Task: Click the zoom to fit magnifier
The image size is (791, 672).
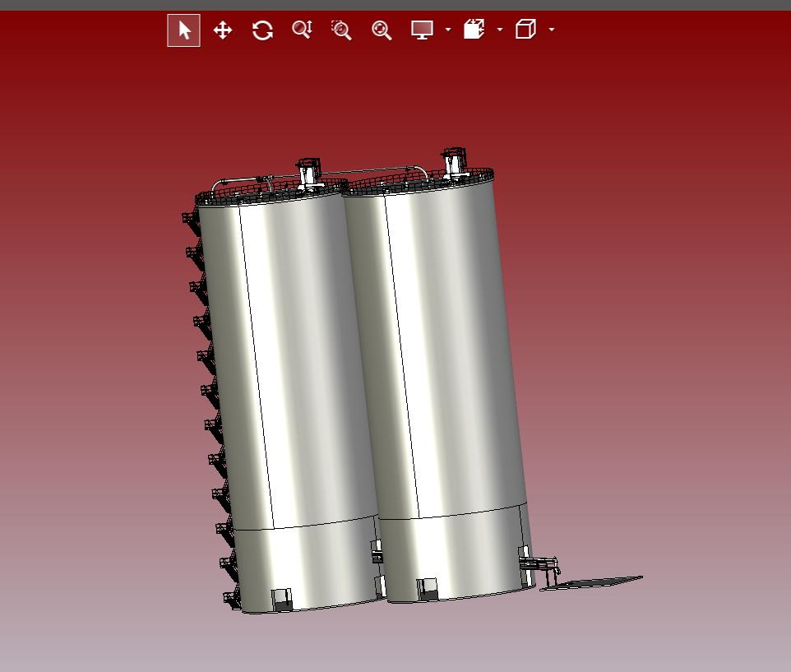Action: pyautogui.click(x=382, y=30)
